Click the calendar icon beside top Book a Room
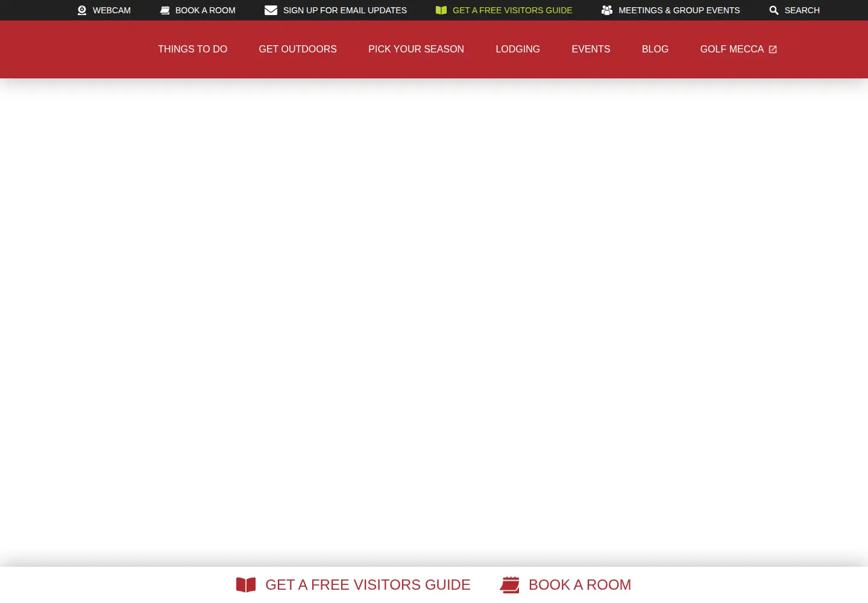868x603 pixels. (165, 10)
